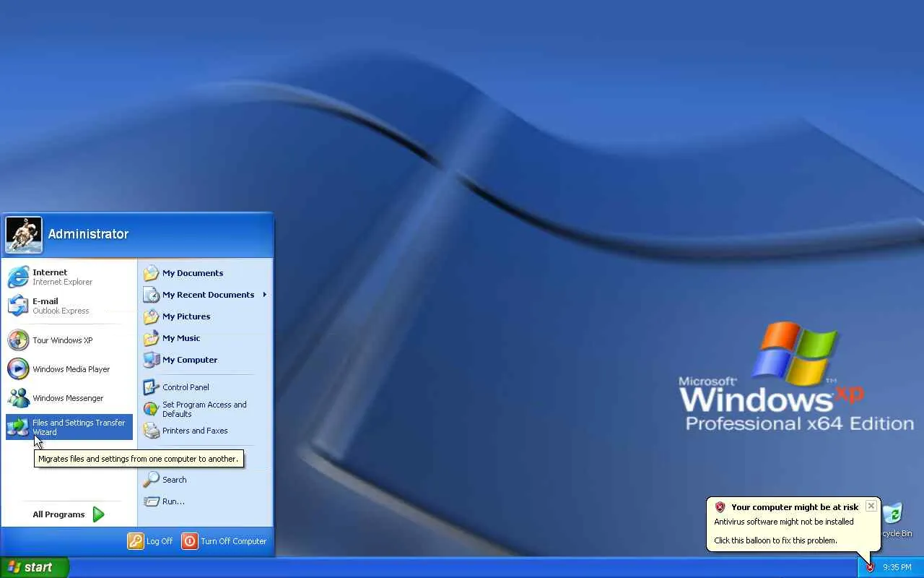Click the Run... label

(173, 501)
